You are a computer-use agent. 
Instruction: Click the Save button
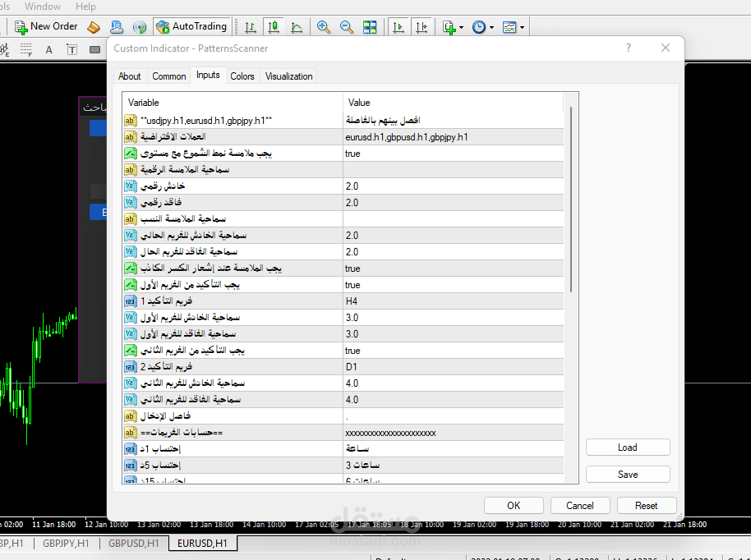coord(628,475)
